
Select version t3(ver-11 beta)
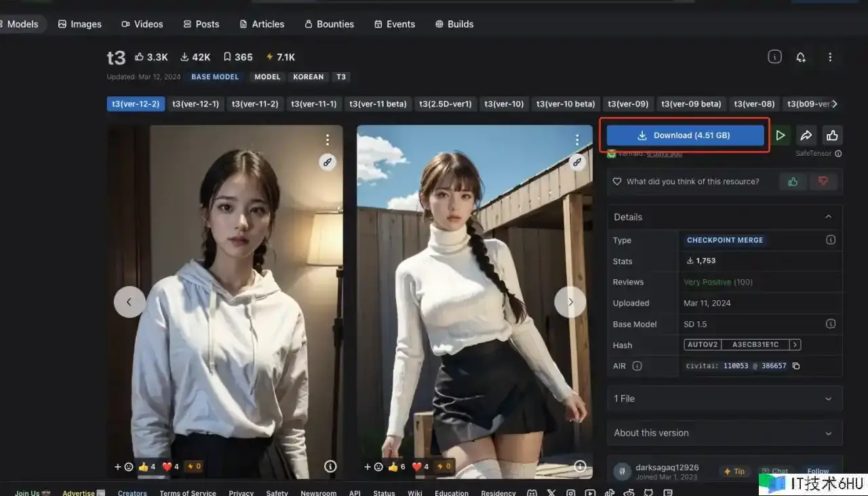(x=378, y=104)
